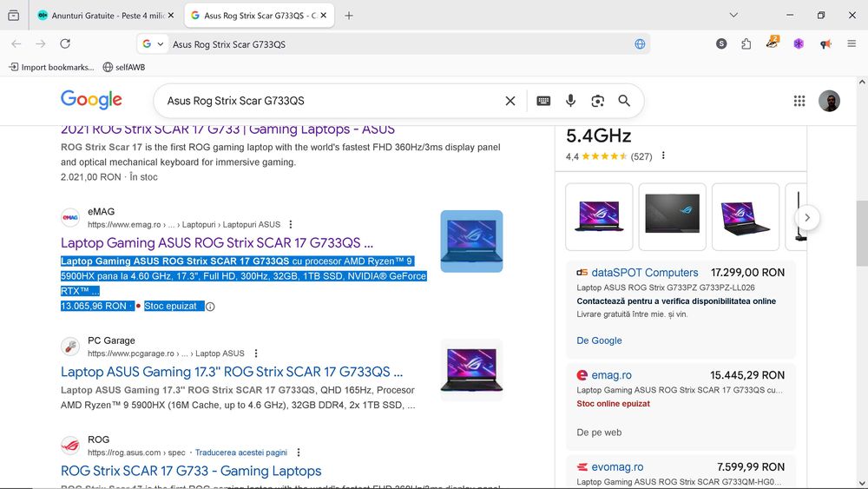868x489 pixels.
Task: Open a new browser tab
Action: tap(349, 16)
